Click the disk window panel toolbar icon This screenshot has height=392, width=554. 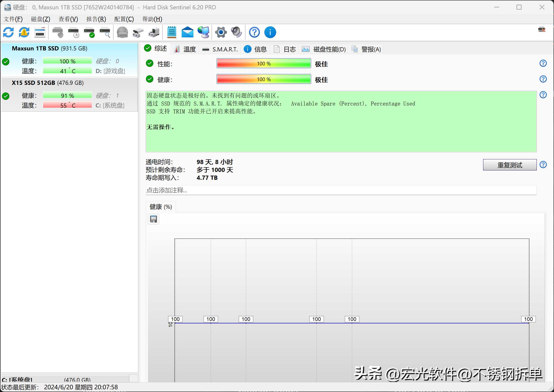click(x=40, y=32)
